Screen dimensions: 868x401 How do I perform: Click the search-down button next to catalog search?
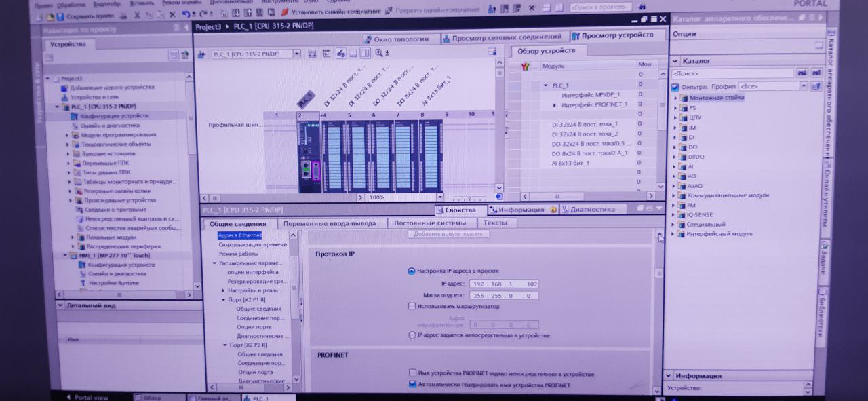(802, 73)
